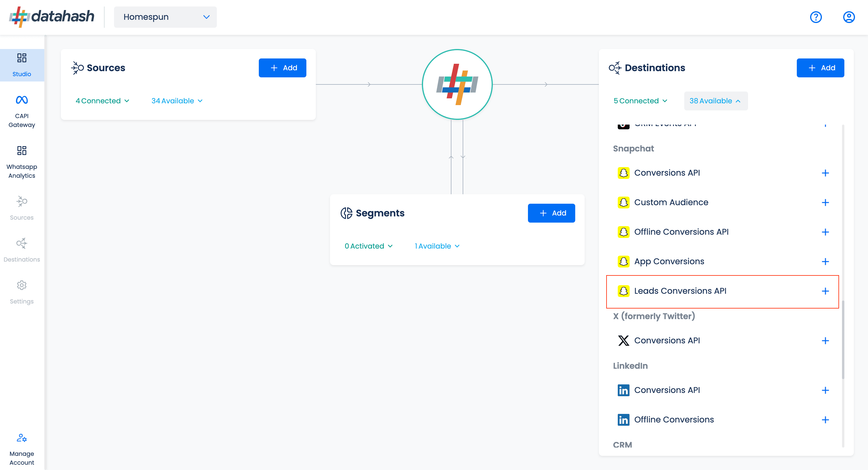
Task: Click LinkedIn logo beside Offline Conversions
Action: tap(623, 420)
